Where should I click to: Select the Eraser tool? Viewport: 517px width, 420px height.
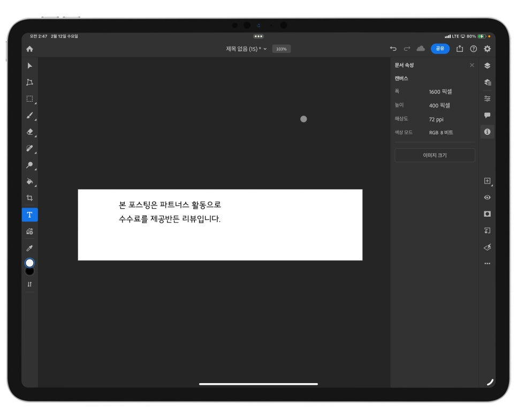click(x=29, y=132)
